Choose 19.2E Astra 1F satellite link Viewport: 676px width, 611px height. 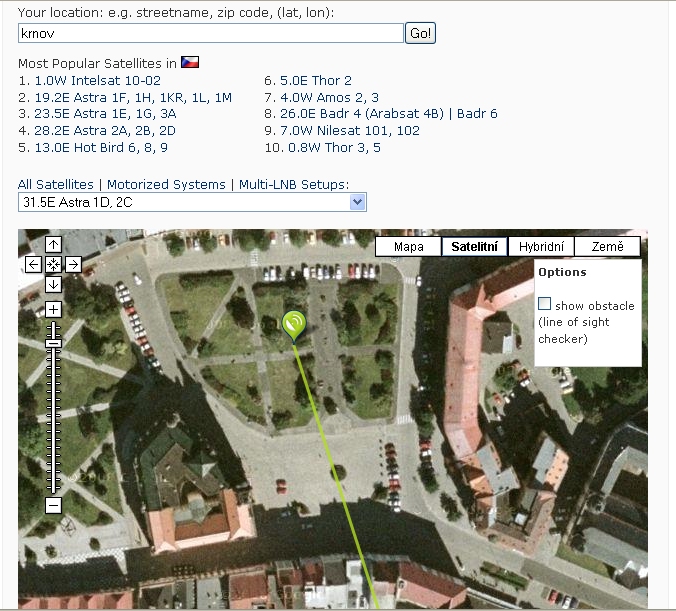coord(133,97)
